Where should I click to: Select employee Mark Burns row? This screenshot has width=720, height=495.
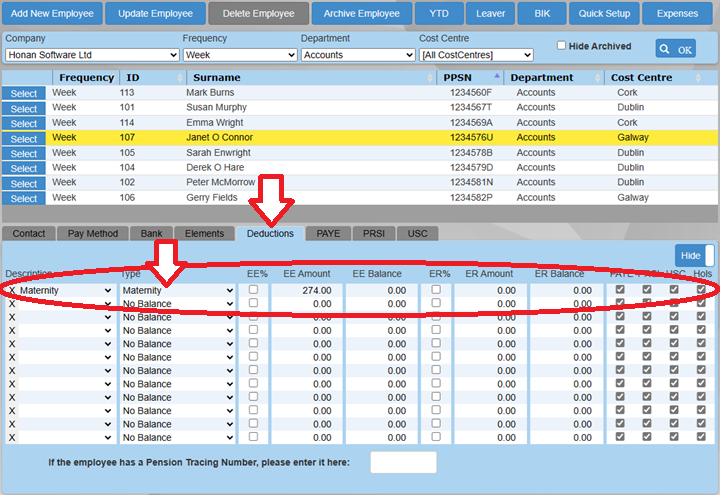pyautogui.click(x=24, y=93)
